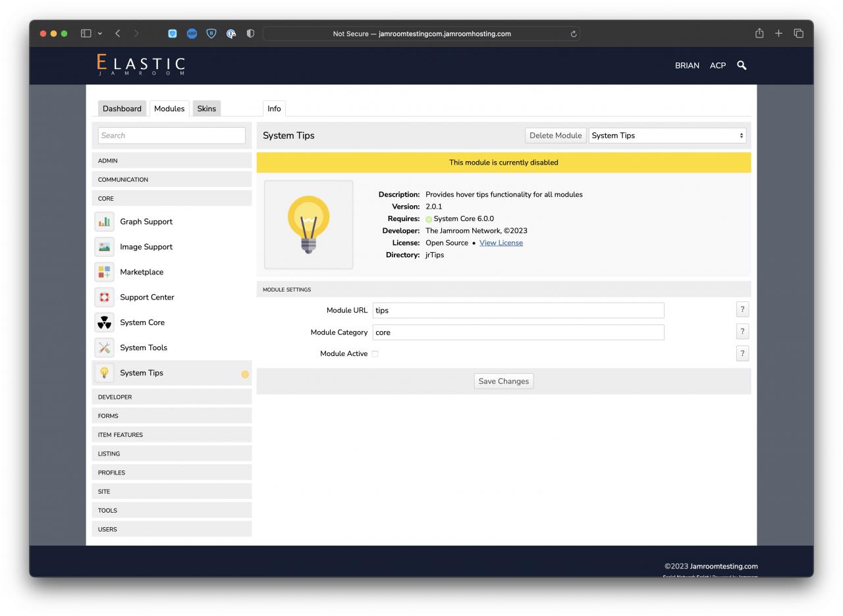The height and width of the screenshot is (616, 843).
Task: Open the Graph Support module icon
Action: [x=104, y=222]
